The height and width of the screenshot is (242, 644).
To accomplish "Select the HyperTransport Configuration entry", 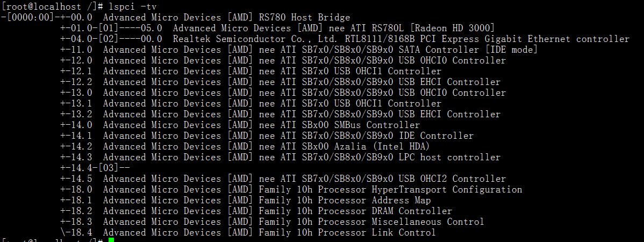I will click(x=312, y=189).
